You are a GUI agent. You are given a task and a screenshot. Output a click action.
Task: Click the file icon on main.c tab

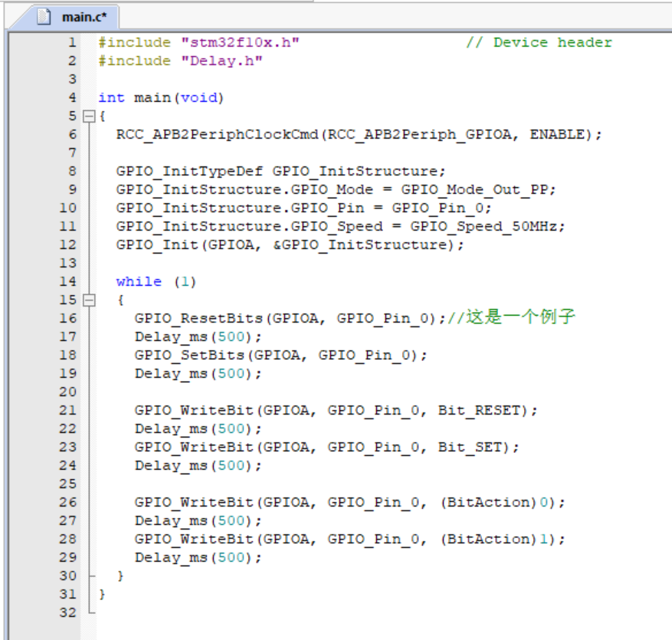[x=44, y=17]
